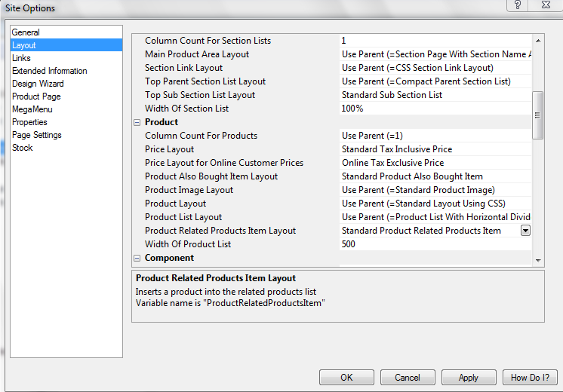Select the Price Layout property row
The width and height of the screenshot is (563, 392).
point(170,149)
